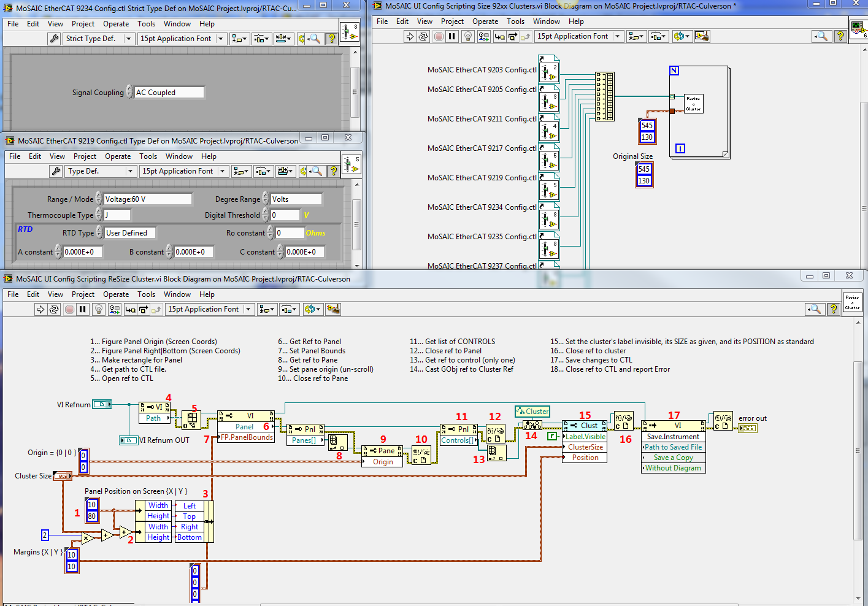
Task: Click Clean Up Diagram in Size 92xx Clusters.vi
Action: coord(702,36)
